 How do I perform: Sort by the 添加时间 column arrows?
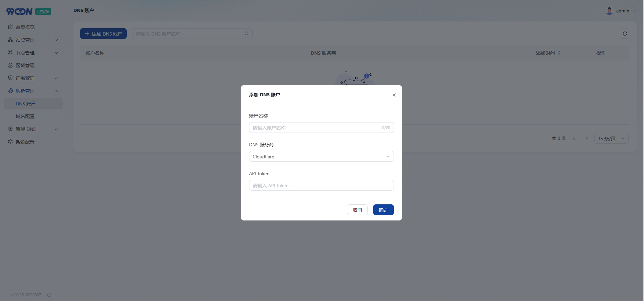tap(559, 53)
